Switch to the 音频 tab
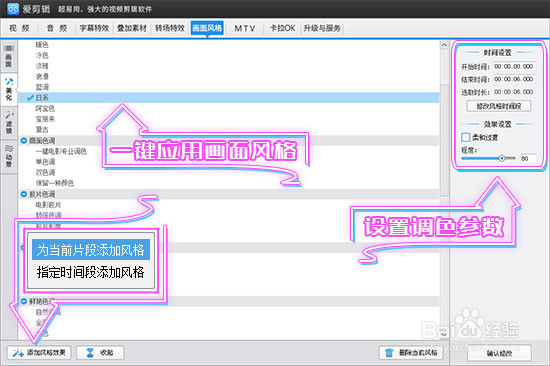This screenshot has width=550, height=366. tap(57, 28)
